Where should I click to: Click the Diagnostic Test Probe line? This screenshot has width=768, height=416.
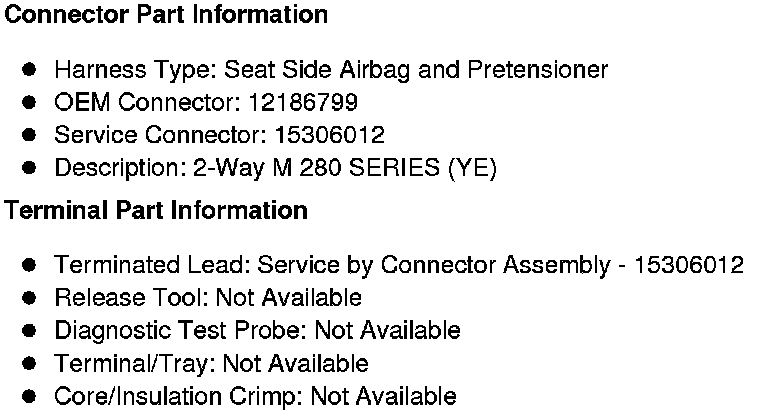point(257,330)
